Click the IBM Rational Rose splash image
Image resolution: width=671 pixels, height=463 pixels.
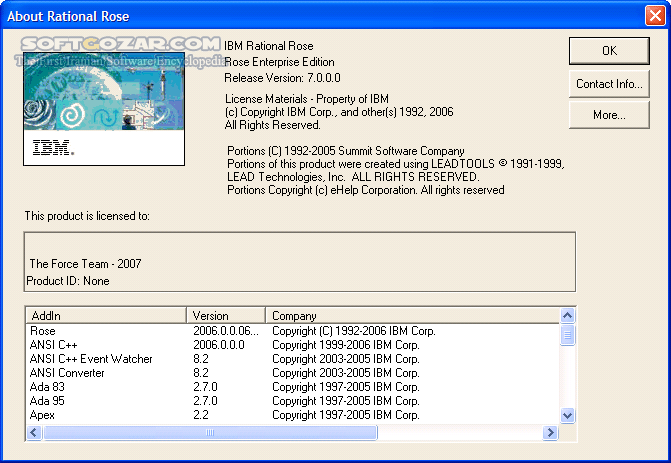tap(104, 109)
